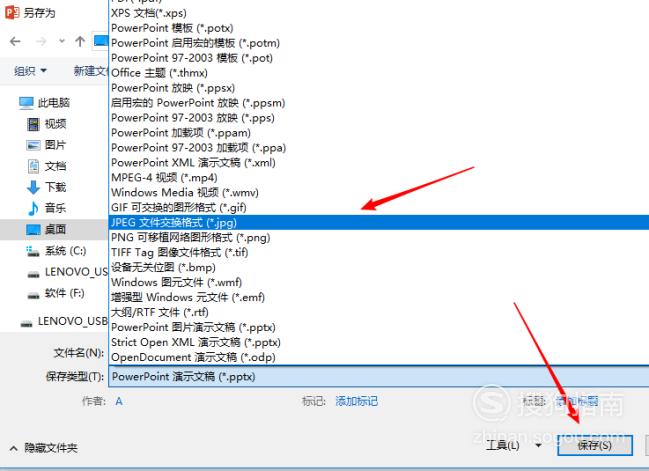Select 桌面 in the sidebar

coord(55,229)
